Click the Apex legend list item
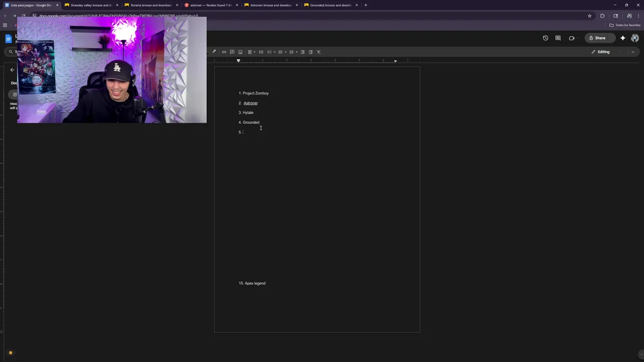The height and width of the screenshot is (362, 644). pyautogui.click(x=255, y=283)
